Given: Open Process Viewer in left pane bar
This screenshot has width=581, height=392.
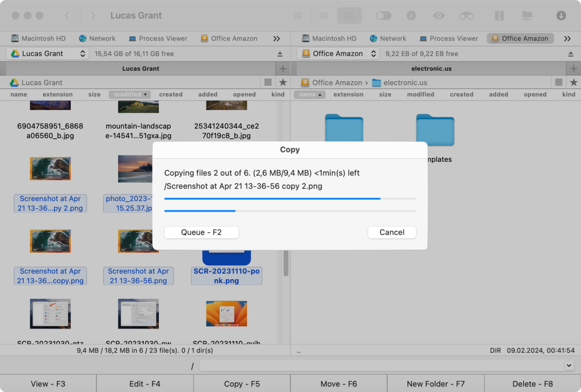Looking at the screenshot, I should click(158, 39).
